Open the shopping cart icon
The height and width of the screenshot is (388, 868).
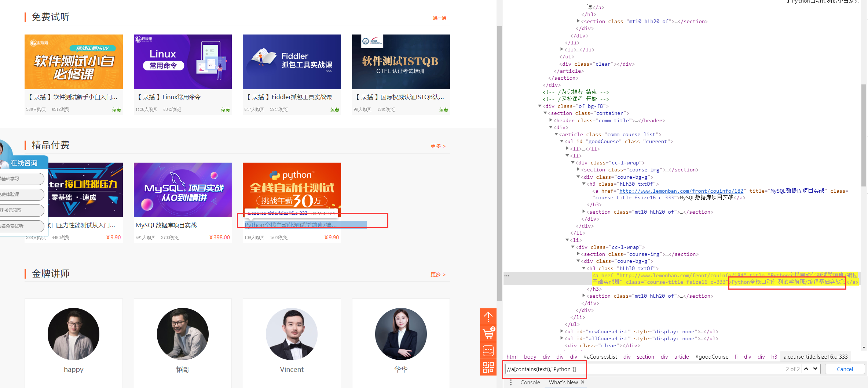488,334
